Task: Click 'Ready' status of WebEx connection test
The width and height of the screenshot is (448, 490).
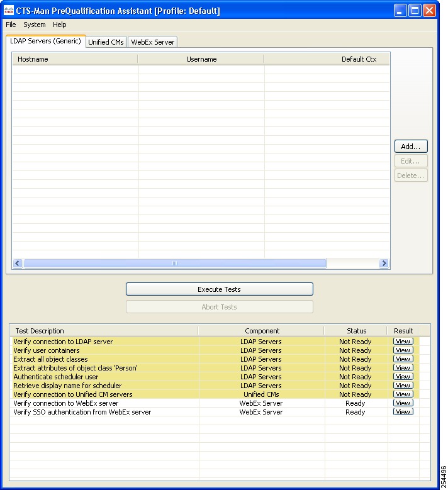Action: (x=356, y=403)
